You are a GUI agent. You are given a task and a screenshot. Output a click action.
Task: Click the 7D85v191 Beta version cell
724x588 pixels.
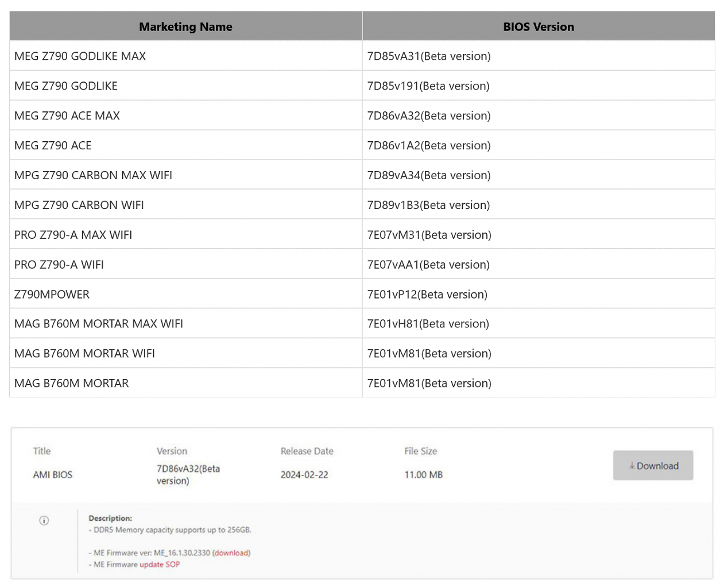539,86
